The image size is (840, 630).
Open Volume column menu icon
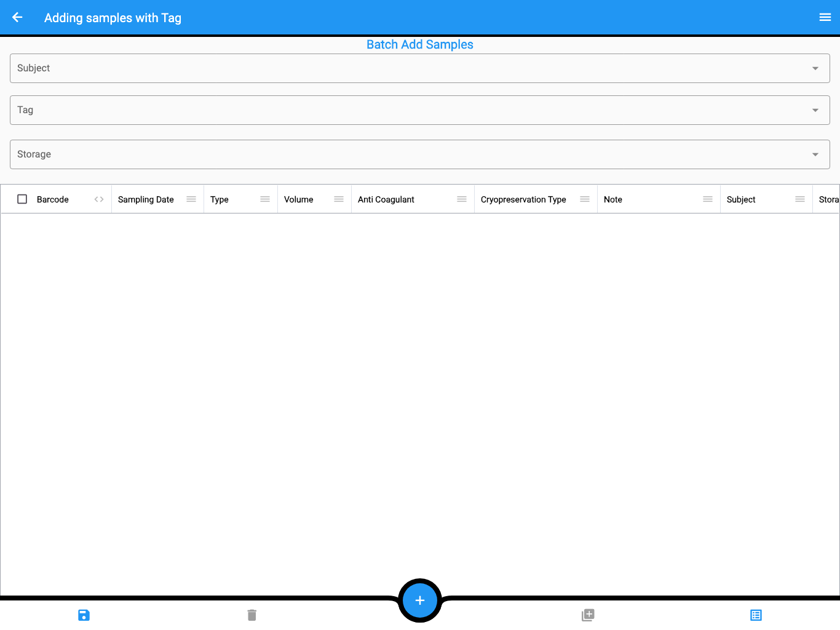(x=339, y=199)
